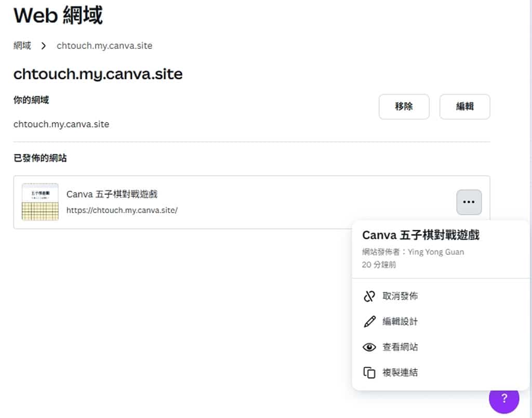Click the https://chtouch.my.canva.site/ URL text

click(x=122, y=210)
